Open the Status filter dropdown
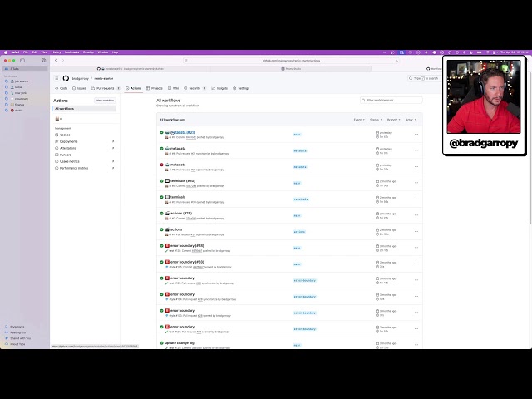The width and height of the screenshot is (532, 399). point(376,120)
